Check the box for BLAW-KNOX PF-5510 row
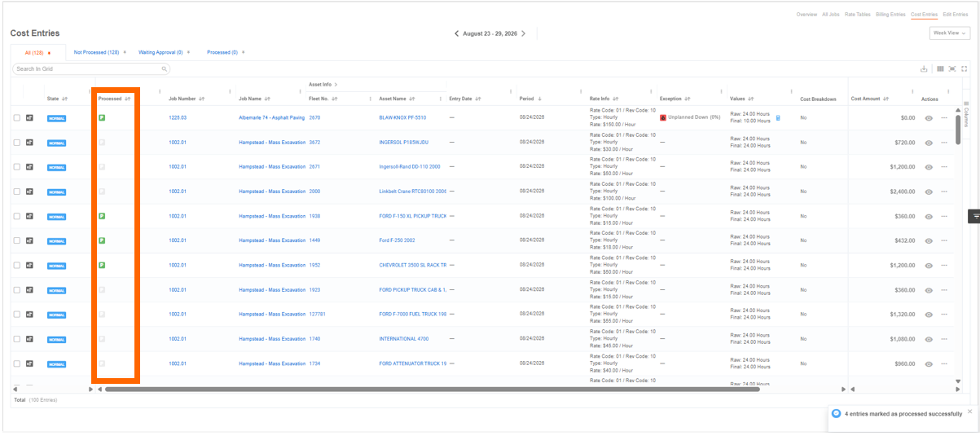This screenshot has height=436, width=980. (17, 118)
